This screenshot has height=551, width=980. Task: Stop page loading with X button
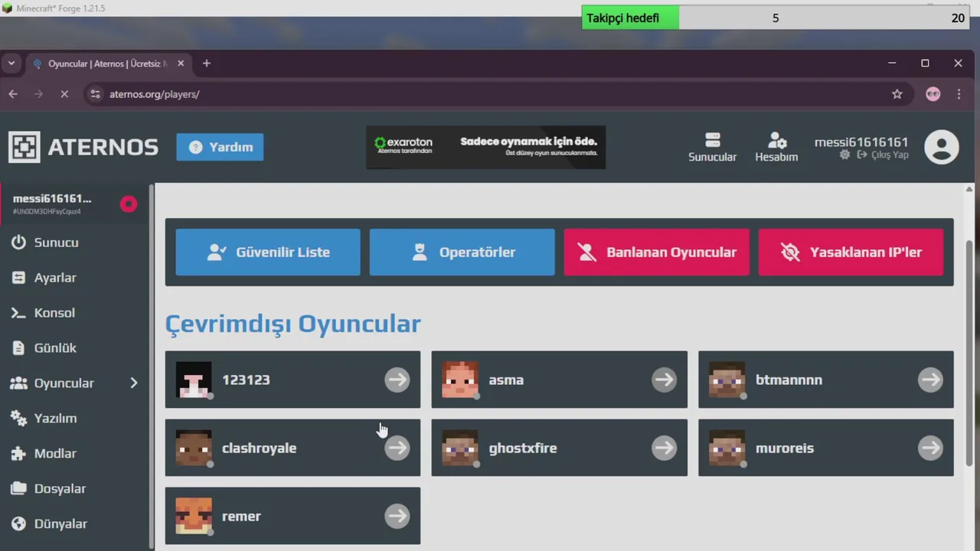[x=64, y=94]
